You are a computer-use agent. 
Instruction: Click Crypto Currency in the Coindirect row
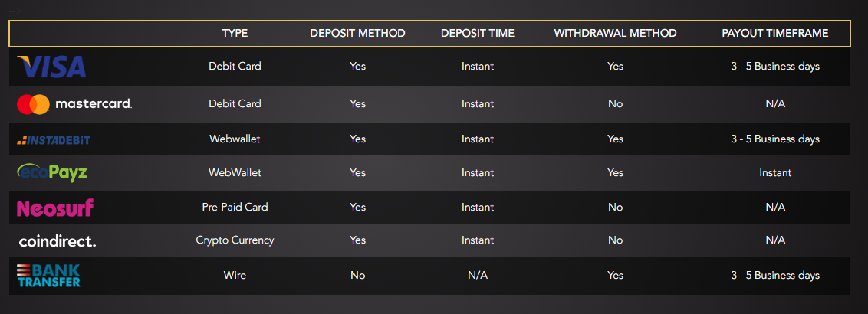point(235,240)
